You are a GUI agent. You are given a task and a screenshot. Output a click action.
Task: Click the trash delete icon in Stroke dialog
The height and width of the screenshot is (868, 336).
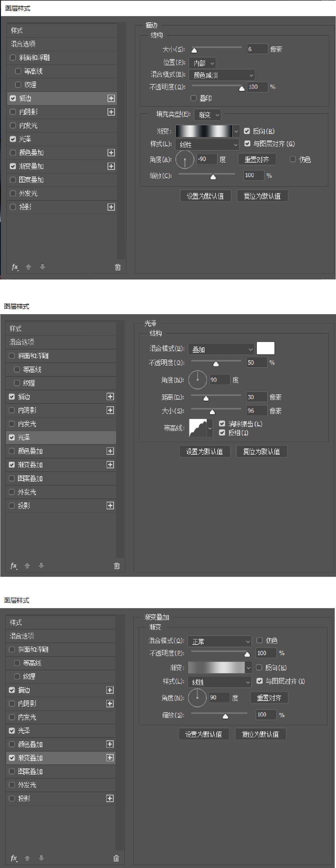117,267
